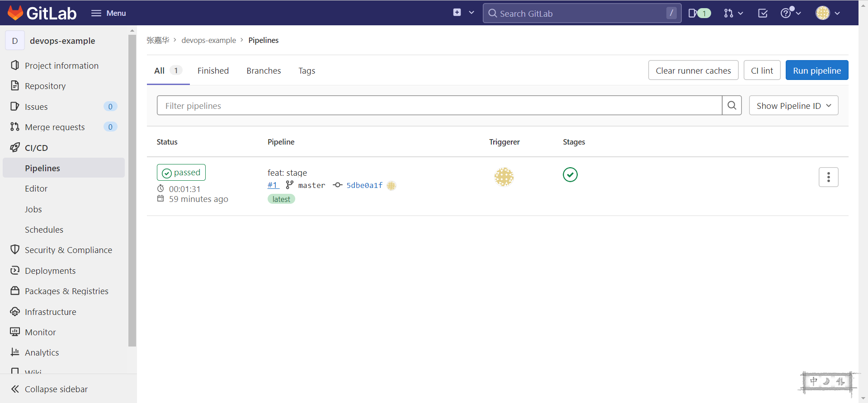The height and width of the screenshot is (403, 868).
Task: Click the CI/CD rocket icon
Action: (15, 147)
